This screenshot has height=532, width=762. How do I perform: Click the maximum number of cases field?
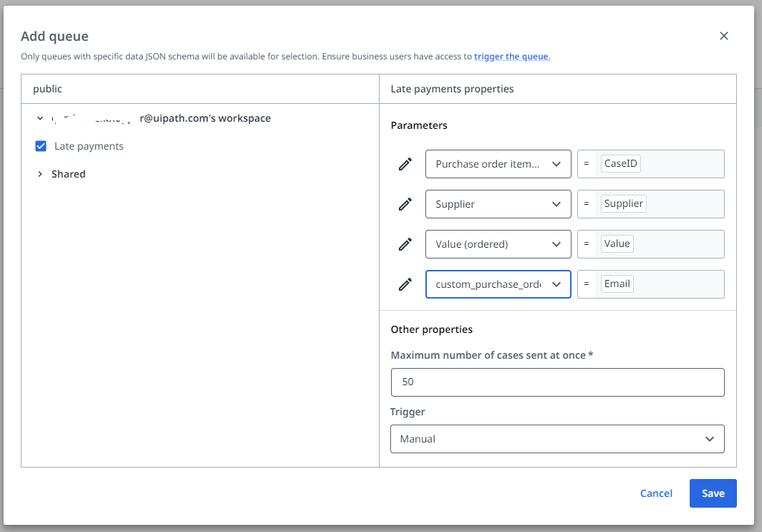coord(557,382)
